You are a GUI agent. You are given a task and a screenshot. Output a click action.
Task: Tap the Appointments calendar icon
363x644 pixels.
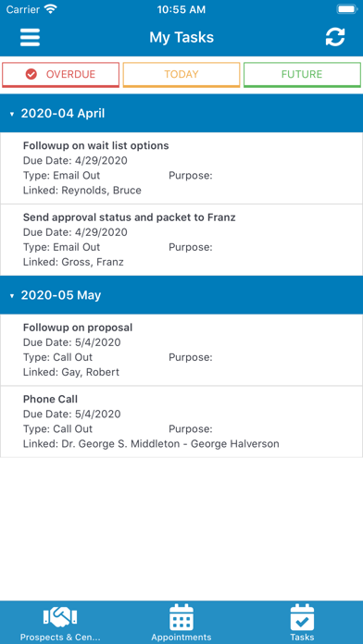click(x=181, y=617)
